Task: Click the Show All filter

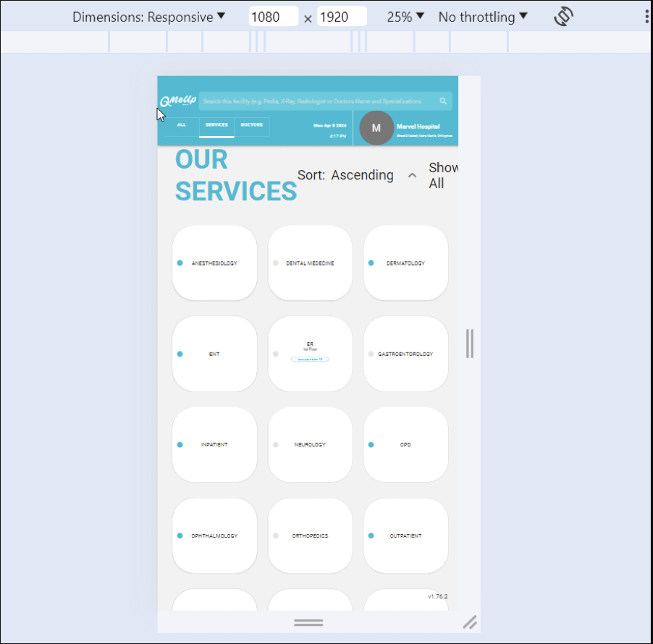Action: (442, 175)
